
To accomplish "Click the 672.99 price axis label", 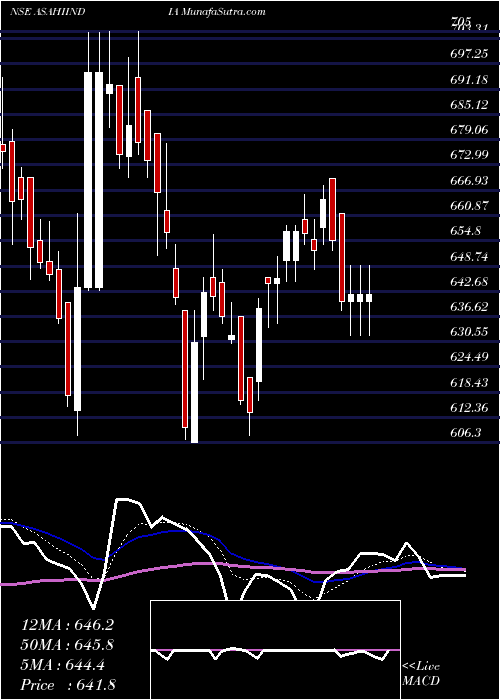I will tap(467, 155).
